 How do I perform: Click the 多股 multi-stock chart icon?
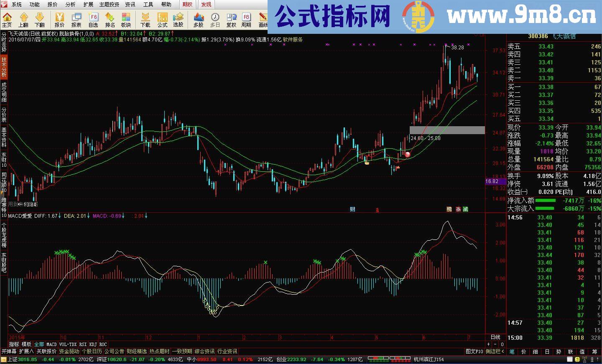(x=199, y=20)
